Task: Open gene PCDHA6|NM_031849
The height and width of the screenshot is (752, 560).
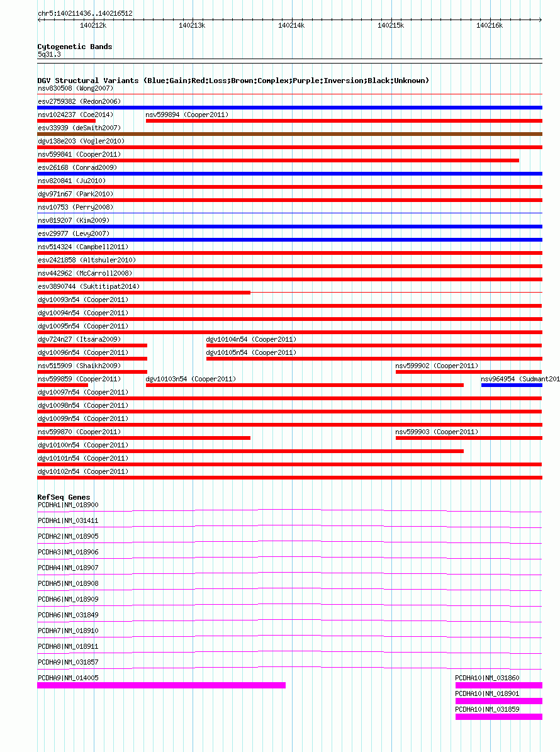Action: pyautogui.click(x=68, y=615)
